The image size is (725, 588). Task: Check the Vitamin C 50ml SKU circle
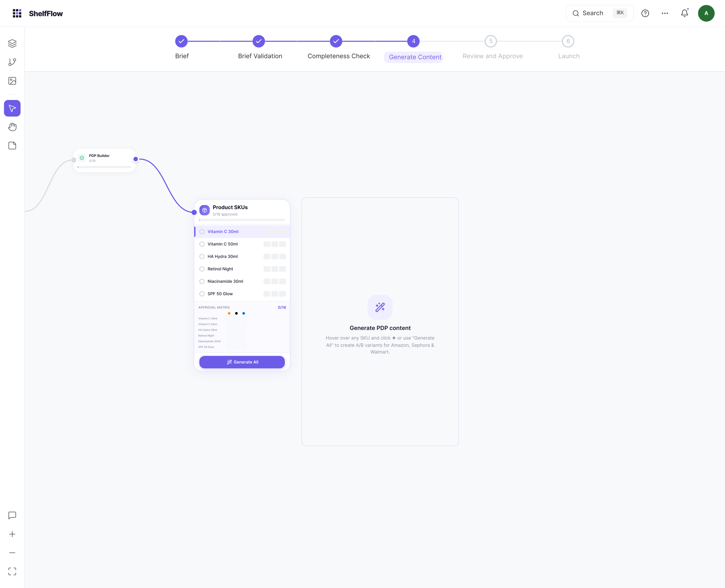202,244
